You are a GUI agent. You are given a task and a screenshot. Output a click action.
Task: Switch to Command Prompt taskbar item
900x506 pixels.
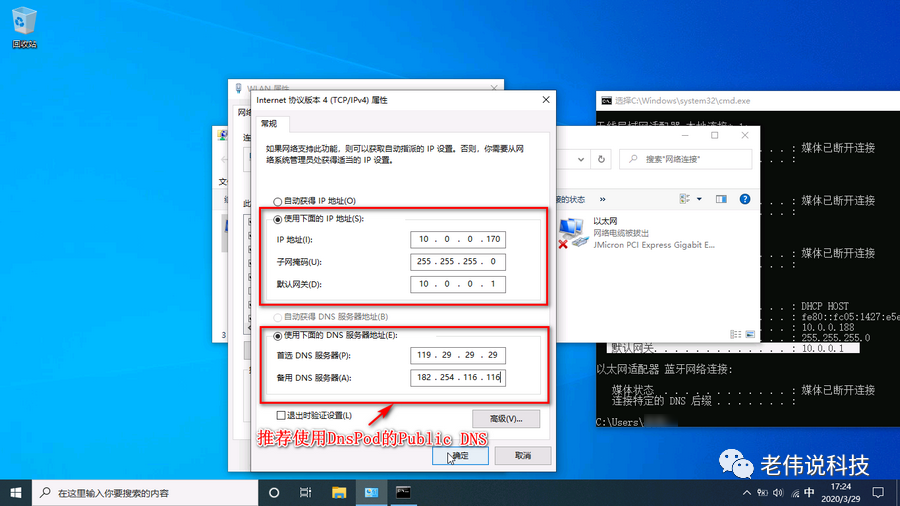click(404, 493)
